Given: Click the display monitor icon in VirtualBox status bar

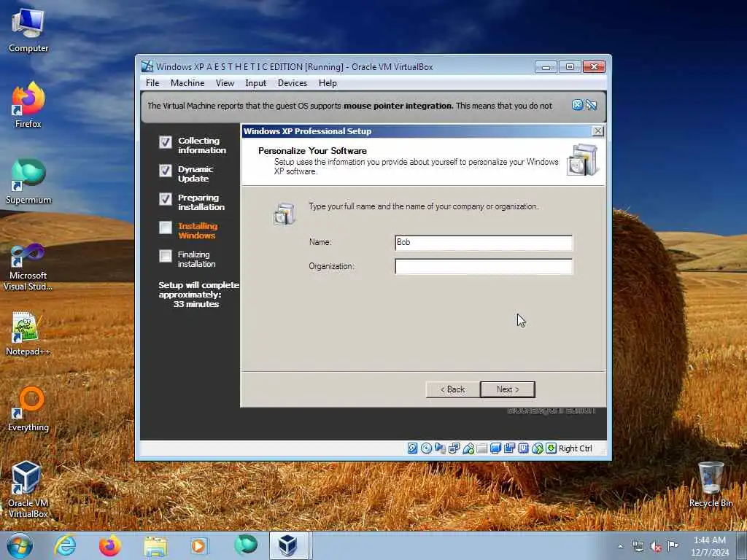Looking at the screenshot, I should point(496,448).
